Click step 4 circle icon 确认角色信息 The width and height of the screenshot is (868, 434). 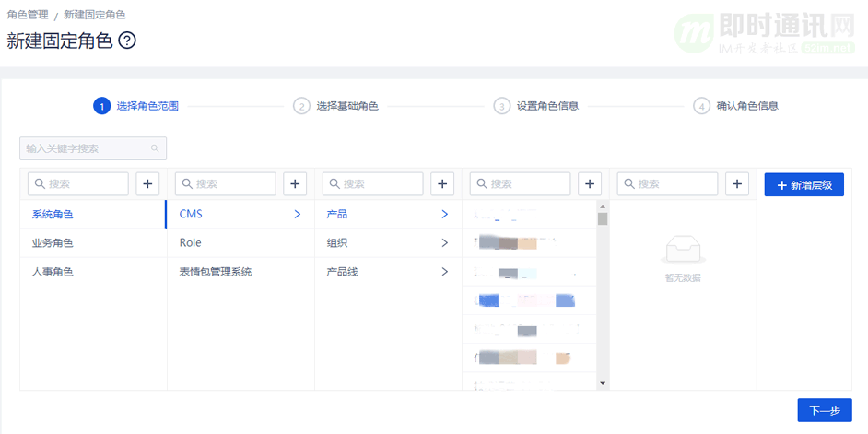(701, 106)
